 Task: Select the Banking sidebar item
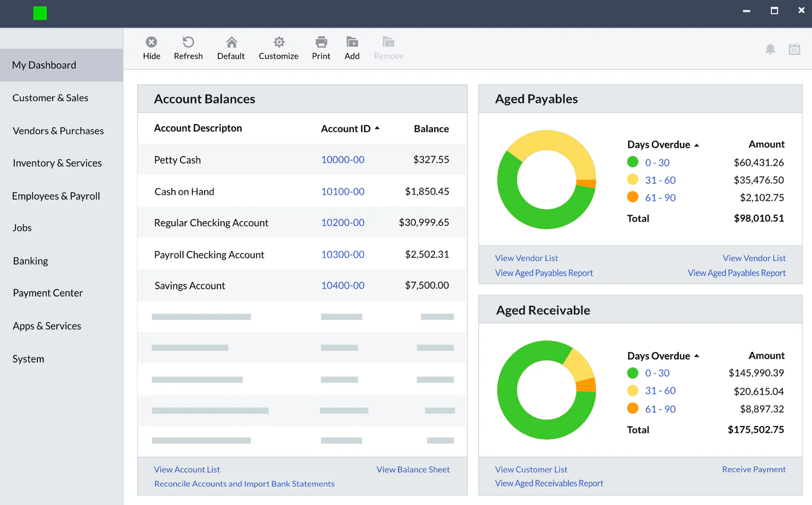tap(30, 261)
